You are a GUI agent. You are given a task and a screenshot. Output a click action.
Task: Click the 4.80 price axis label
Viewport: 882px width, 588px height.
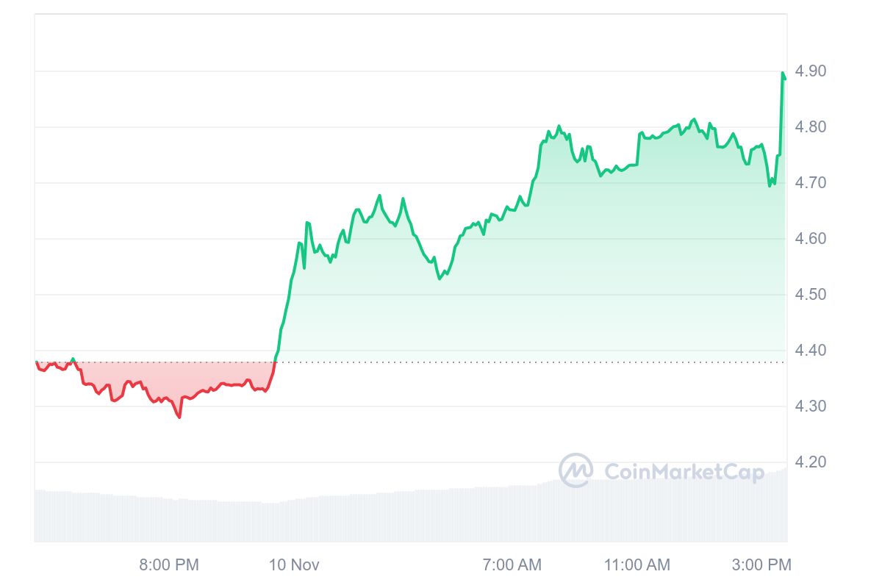[811, 127]
